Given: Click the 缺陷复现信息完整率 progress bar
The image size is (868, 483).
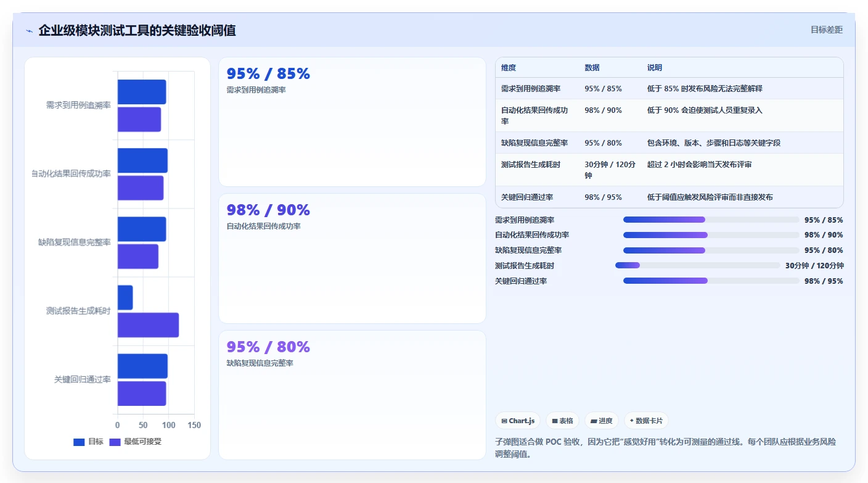Looking at the screenshot, I should coord(711,250).
